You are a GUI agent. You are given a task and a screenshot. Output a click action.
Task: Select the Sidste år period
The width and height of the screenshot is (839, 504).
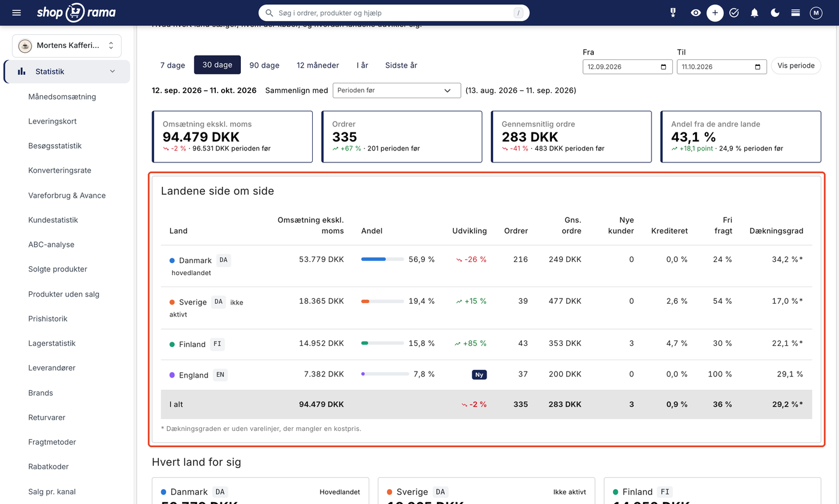(402, 65)
